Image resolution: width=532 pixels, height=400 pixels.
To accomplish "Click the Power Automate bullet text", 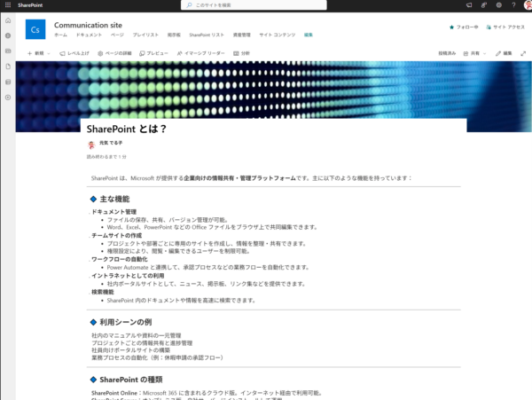I will coord(208,267).
